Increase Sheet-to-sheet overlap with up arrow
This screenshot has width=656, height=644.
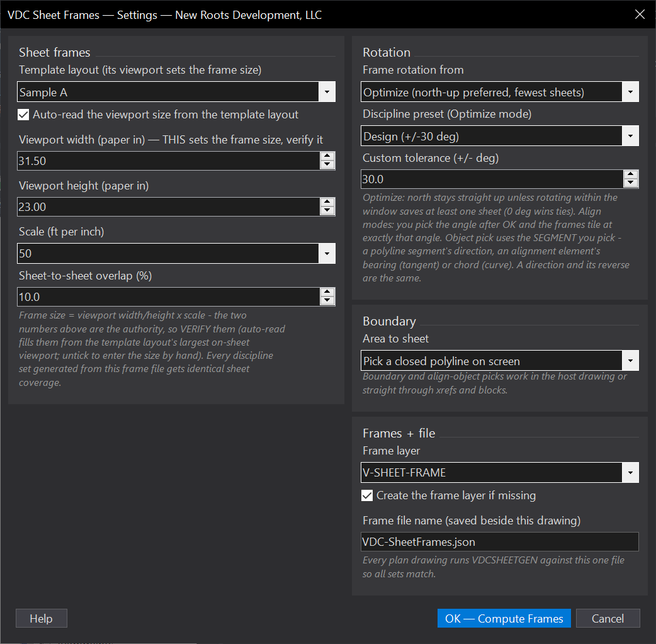(x=327, y=293)
